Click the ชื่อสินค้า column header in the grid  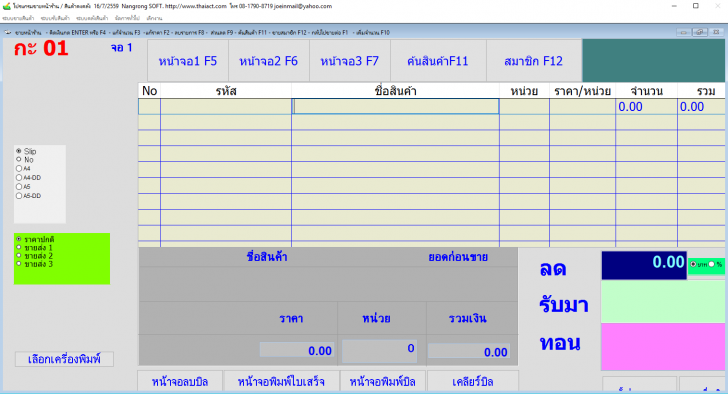pyautogui.click(x=396, y=91)
